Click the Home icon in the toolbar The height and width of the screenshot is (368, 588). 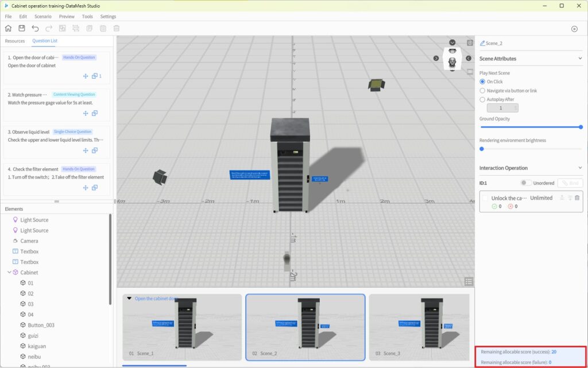pyautogui.click(x=8, y=28)
